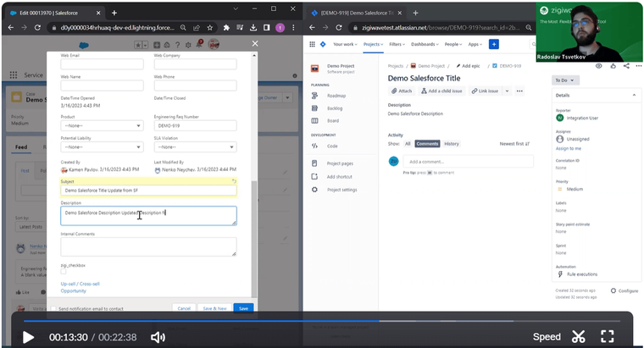The width and height of the screenshot is (644, 348).
Task: Expand the Link issue dropdown arrow
Action: coord(507,91)
